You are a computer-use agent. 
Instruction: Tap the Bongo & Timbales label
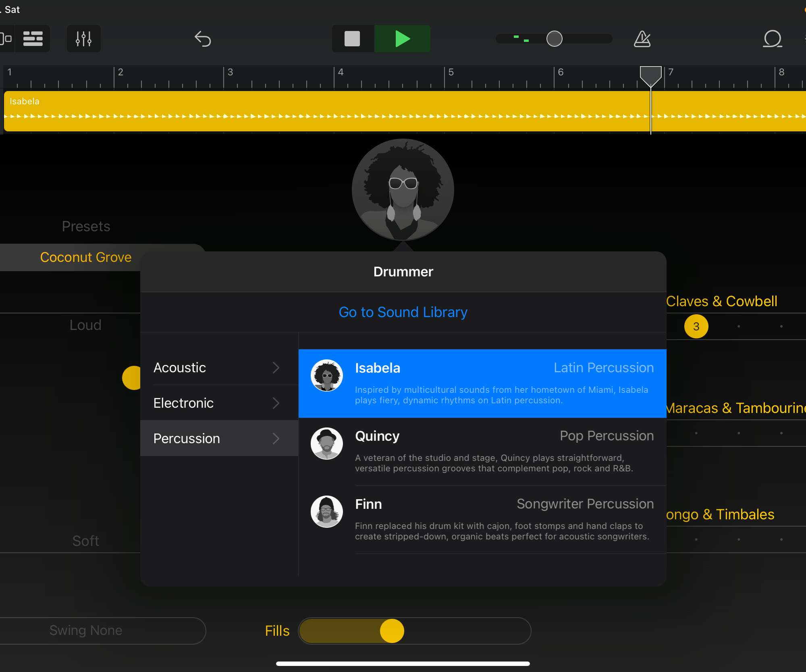[x=720, y=514]
